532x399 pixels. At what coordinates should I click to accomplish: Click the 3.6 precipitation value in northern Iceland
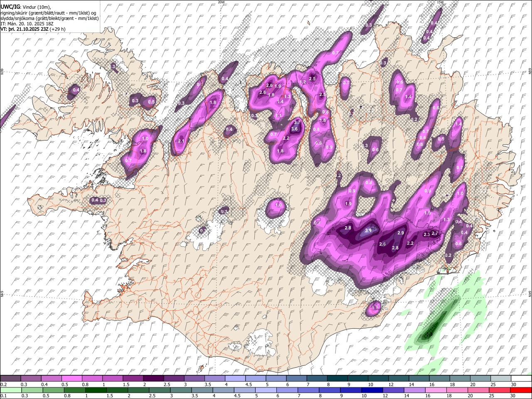point(294,129)
